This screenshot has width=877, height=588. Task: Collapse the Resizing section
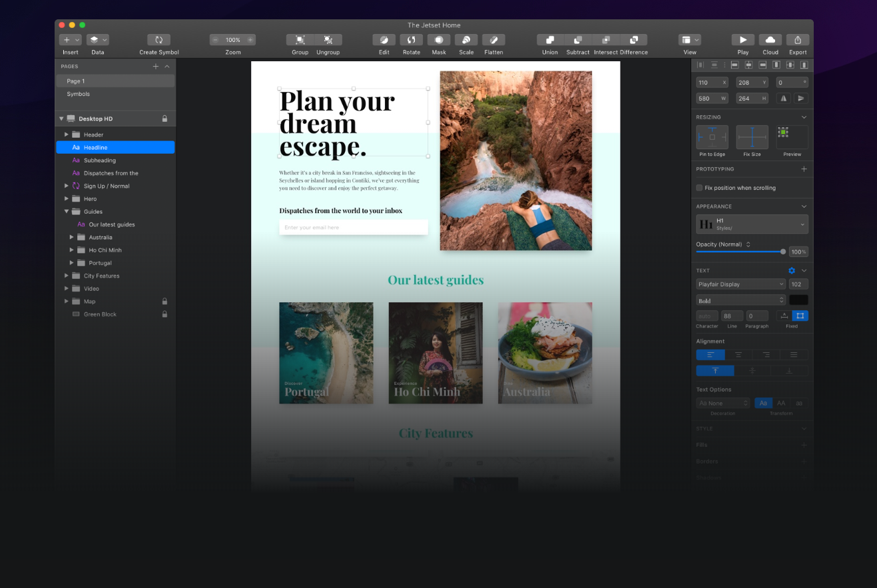click(x=804, y=117)
